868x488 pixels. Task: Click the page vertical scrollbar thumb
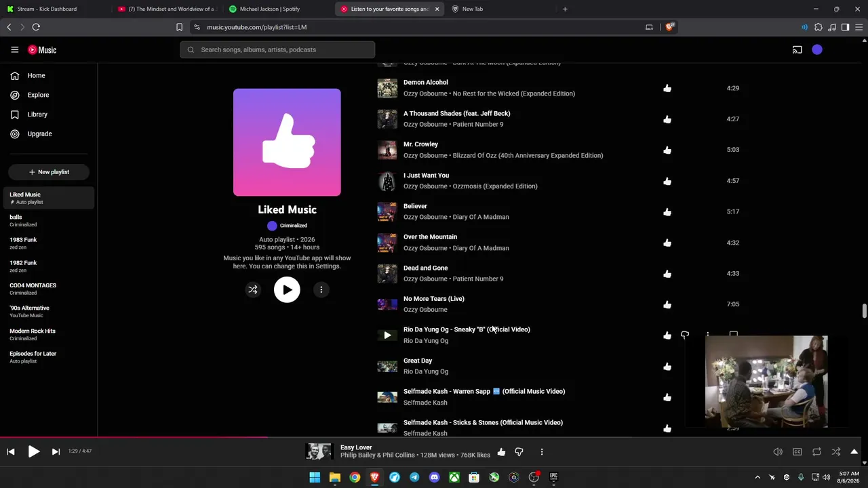(864, 310)
